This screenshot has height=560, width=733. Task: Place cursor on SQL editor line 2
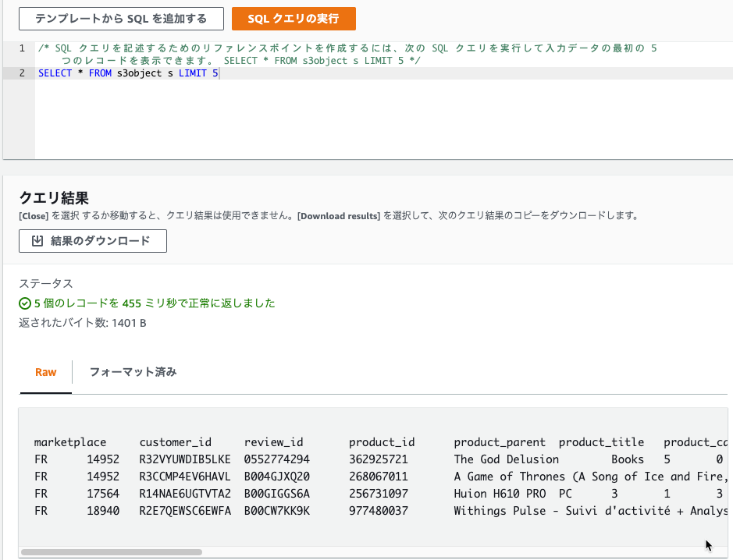(x=383, y=73)
